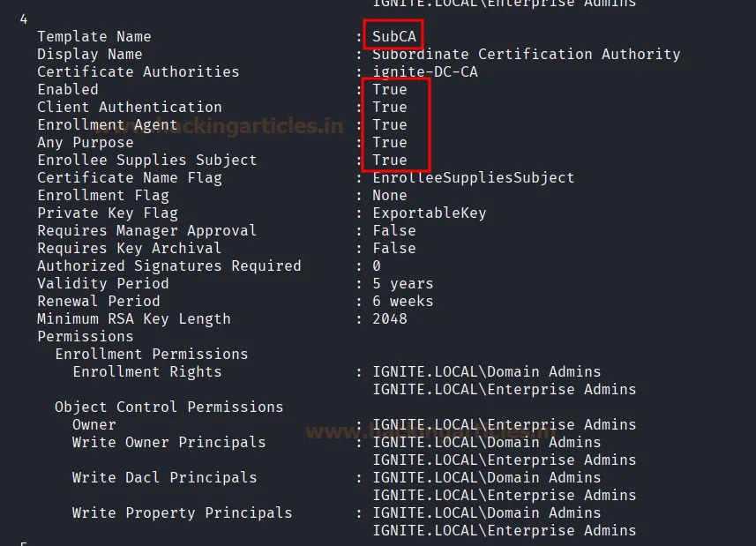756x546 pixels.
Task: Click the 6 weeks renewal period value
Action: [402, 301]
